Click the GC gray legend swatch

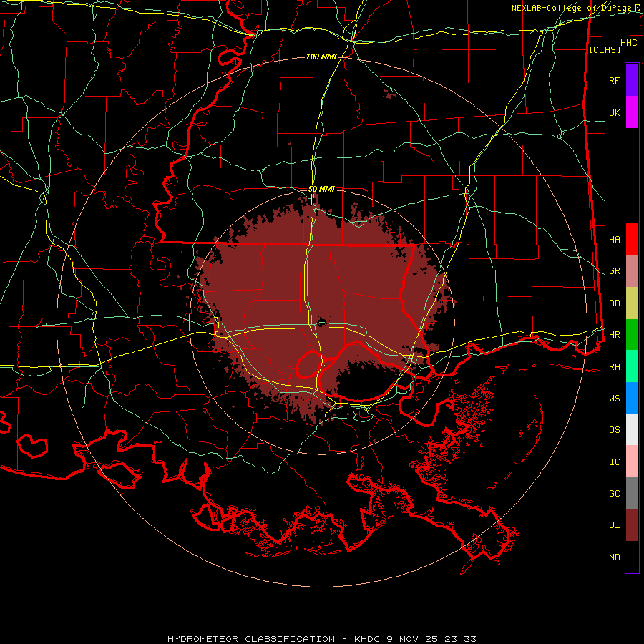632,493
